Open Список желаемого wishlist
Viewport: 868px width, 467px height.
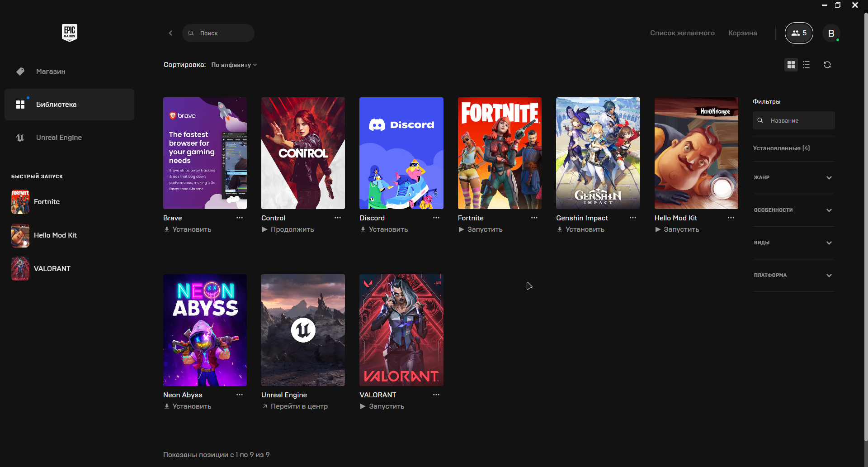coord(682,33)
